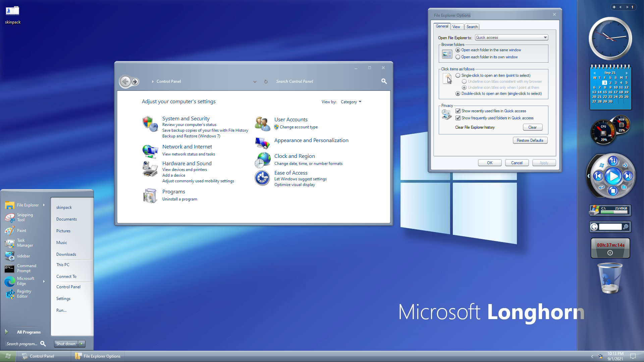Open Snipping Tool from start menu
This screenshot has height=362, width=644.
25,217
